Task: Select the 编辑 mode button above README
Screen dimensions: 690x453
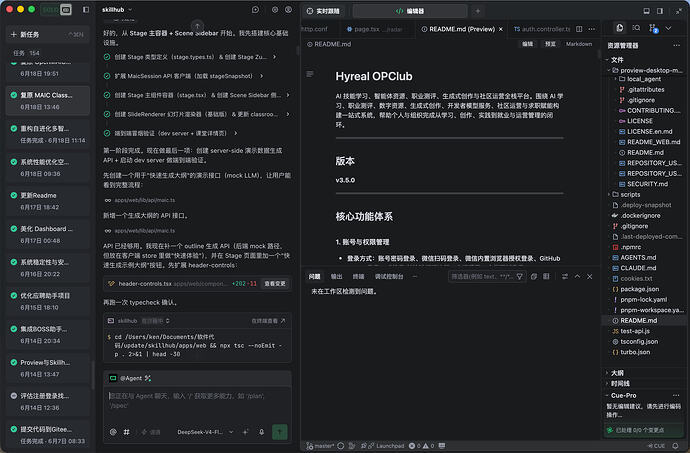Action: [528, 44]
